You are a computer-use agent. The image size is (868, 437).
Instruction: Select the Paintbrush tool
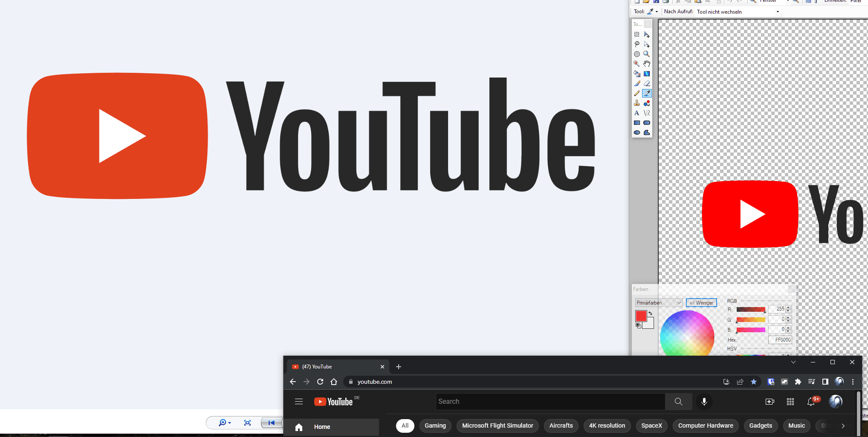tap(637, 83)
